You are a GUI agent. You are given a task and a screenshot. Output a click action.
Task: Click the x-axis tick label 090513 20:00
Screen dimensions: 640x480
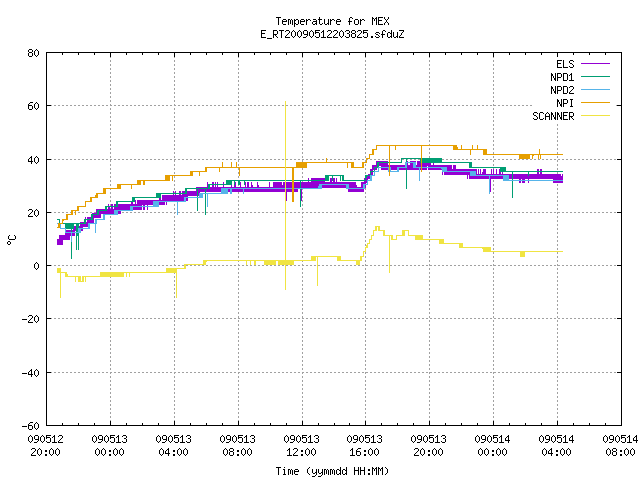pyautogui.click(x=429, y=446)
